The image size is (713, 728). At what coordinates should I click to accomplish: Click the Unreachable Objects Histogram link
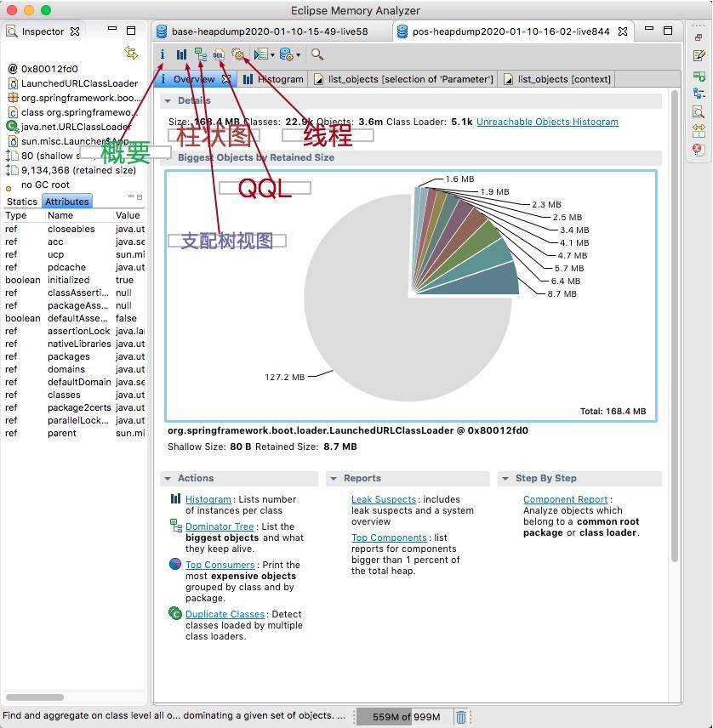[547, 122]
